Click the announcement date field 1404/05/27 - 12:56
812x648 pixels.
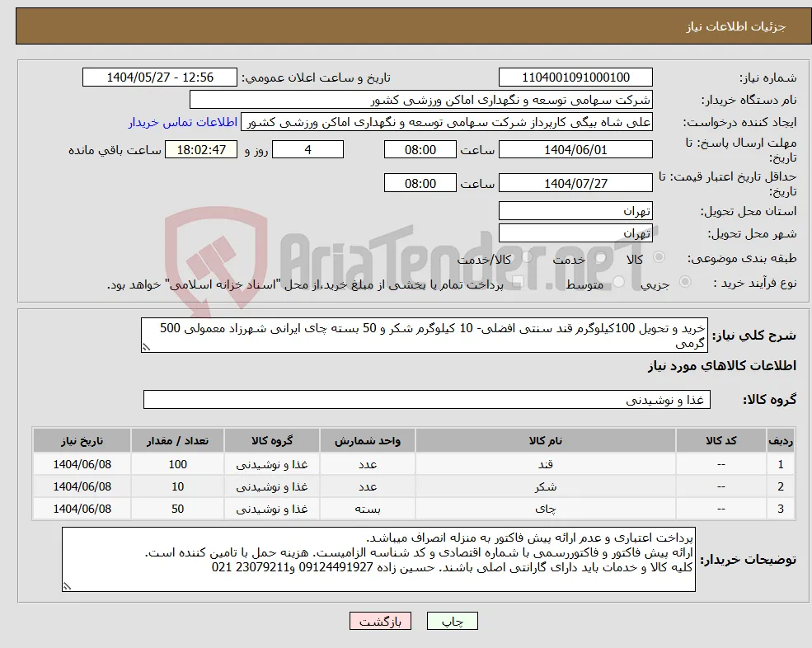click(159, 77)
